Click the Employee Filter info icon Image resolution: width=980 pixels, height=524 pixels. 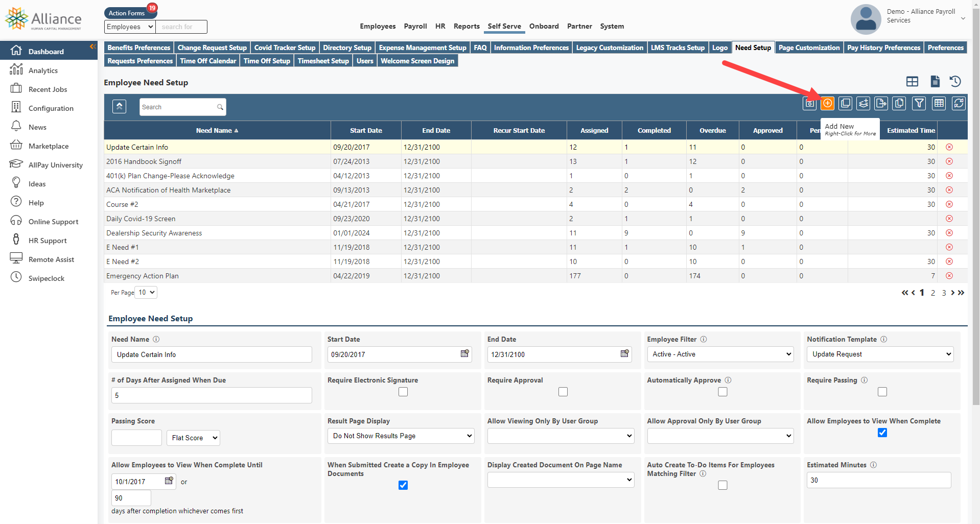coord(704,339)
